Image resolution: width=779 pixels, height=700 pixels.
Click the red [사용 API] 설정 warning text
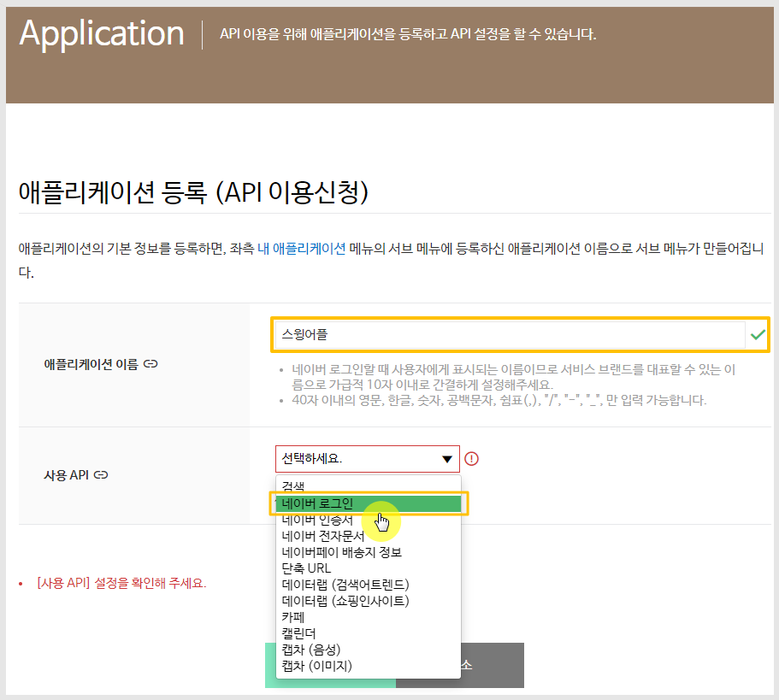121,583
